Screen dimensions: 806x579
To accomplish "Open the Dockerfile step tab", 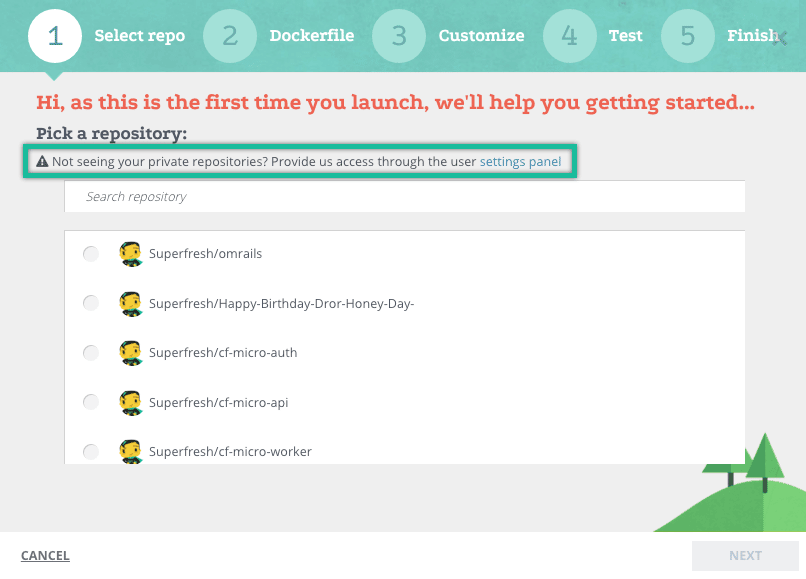I will click(x=311, y=36).
